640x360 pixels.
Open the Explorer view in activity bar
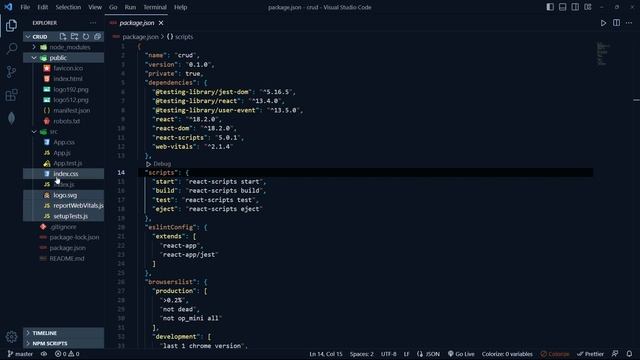[x=11, y=25]
